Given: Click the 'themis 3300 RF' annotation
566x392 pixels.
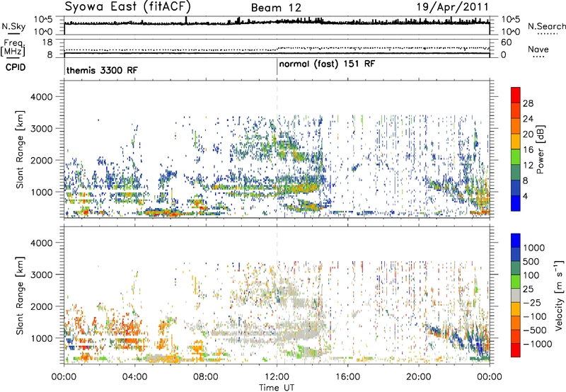Looking at the screenshot, I should [102, 70].
